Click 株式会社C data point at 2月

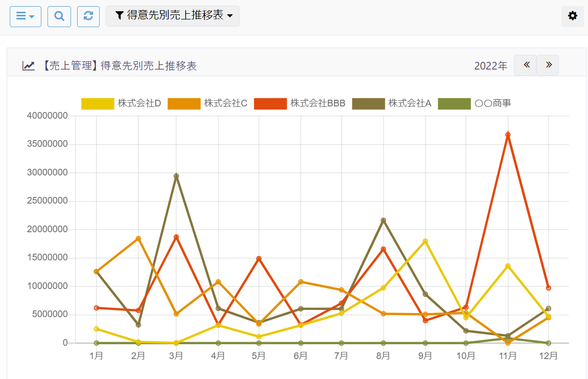(138, 238)
